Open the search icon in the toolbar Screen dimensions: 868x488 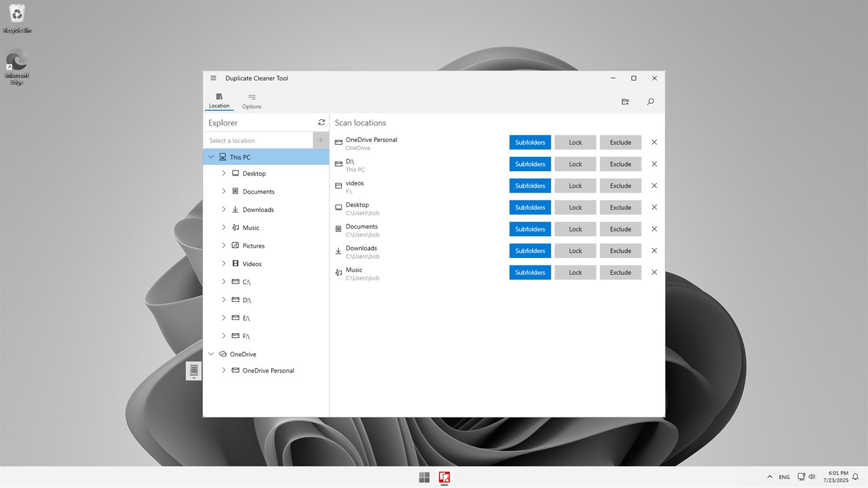pos(650,101)
